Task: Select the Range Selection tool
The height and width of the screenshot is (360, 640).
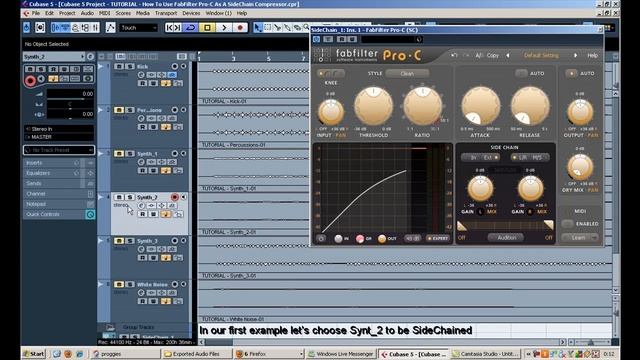Action: pyautogui.click(x=267, y=28)
